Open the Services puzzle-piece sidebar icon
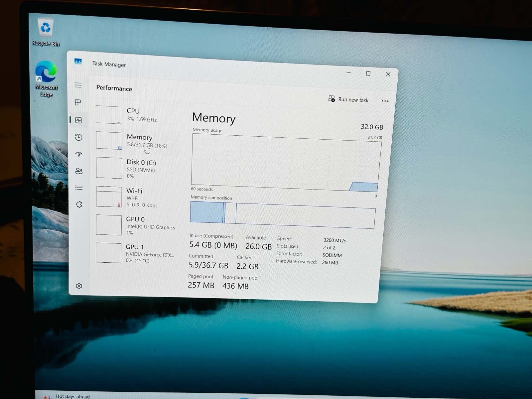The height and width of the screenshot is (399, 532). coord(79,204)
